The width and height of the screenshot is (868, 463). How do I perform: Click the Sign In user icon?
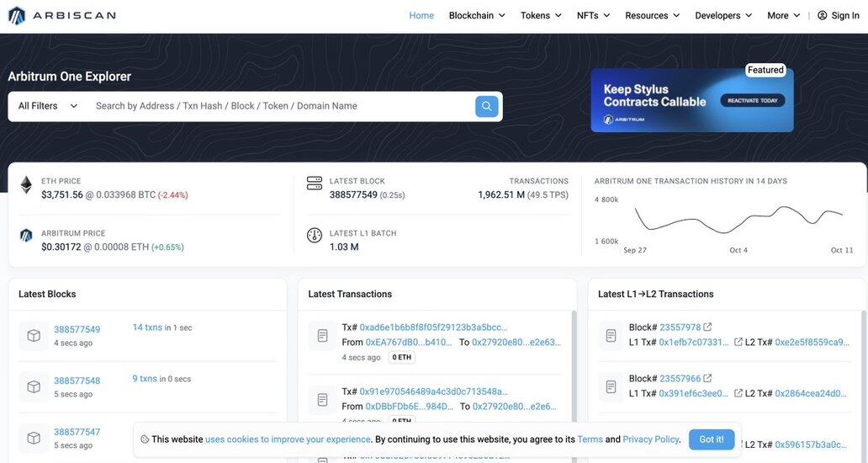pos(822,15)
